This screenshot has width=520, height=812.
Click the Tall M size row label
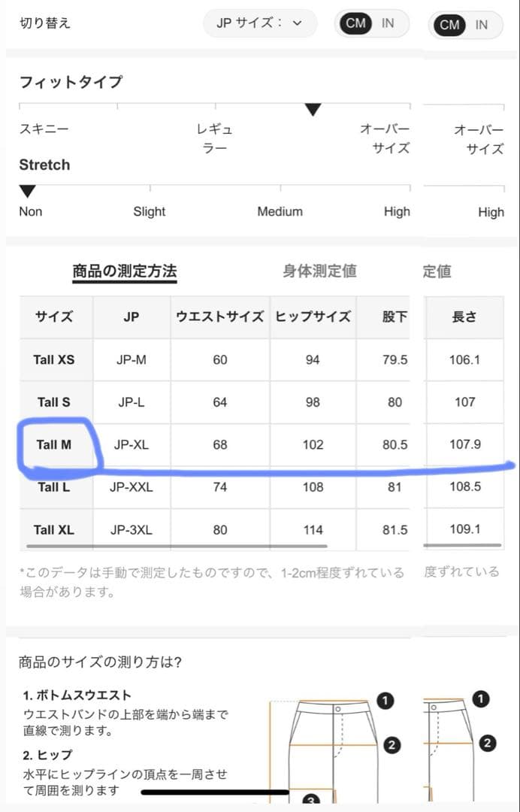[x=54, y=444]
